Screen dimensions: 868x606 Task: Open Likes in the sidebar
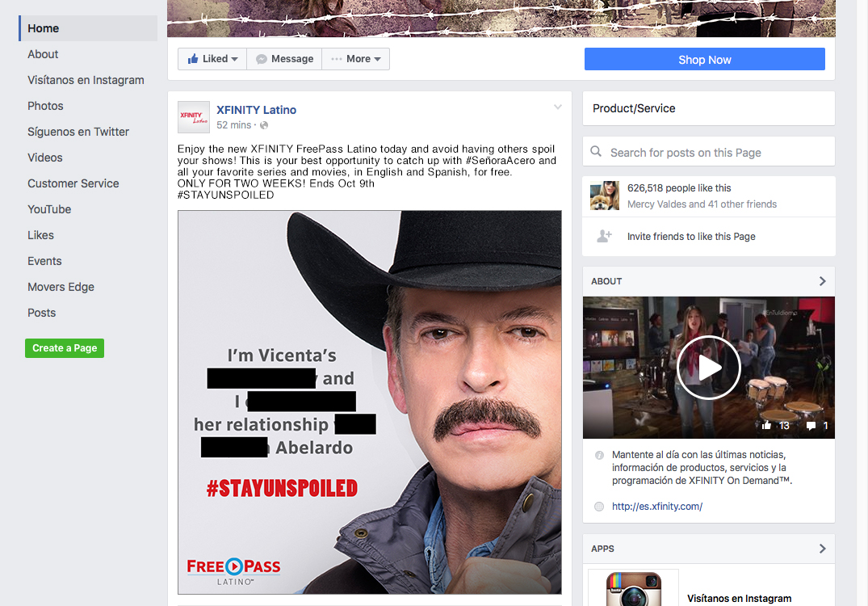pos(40,235)
